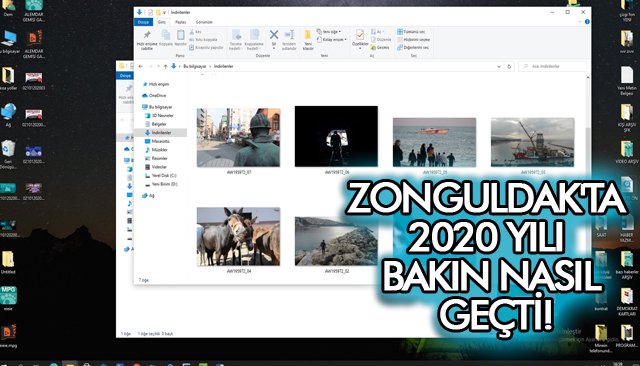Click the Yeni klasör folder icon
Viewport: 640px width, 366px height.
coord(308,35)
